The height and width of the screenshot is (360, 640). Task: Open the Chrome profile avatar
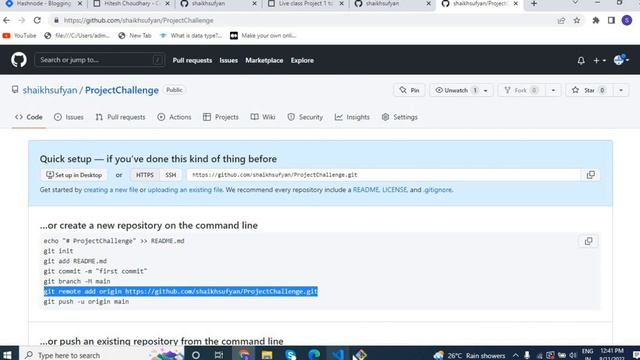[x=627, y=20]
